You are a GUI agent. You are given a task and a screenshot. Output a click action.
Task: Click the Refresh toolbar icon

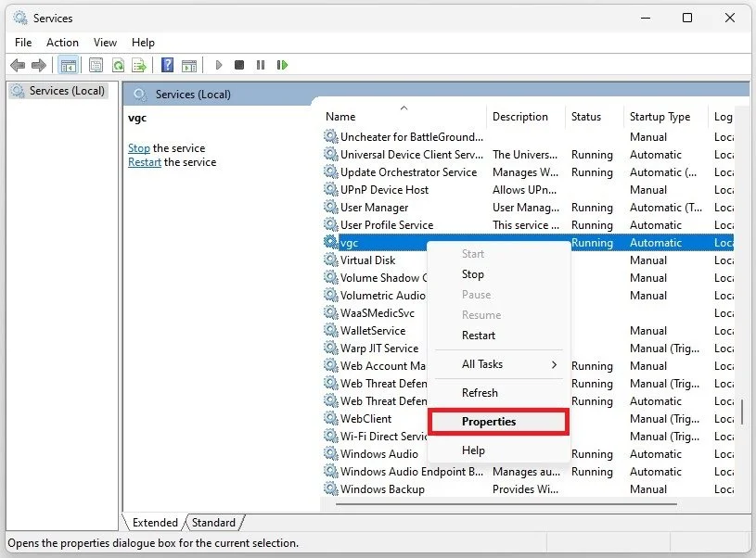pos(118,65)
